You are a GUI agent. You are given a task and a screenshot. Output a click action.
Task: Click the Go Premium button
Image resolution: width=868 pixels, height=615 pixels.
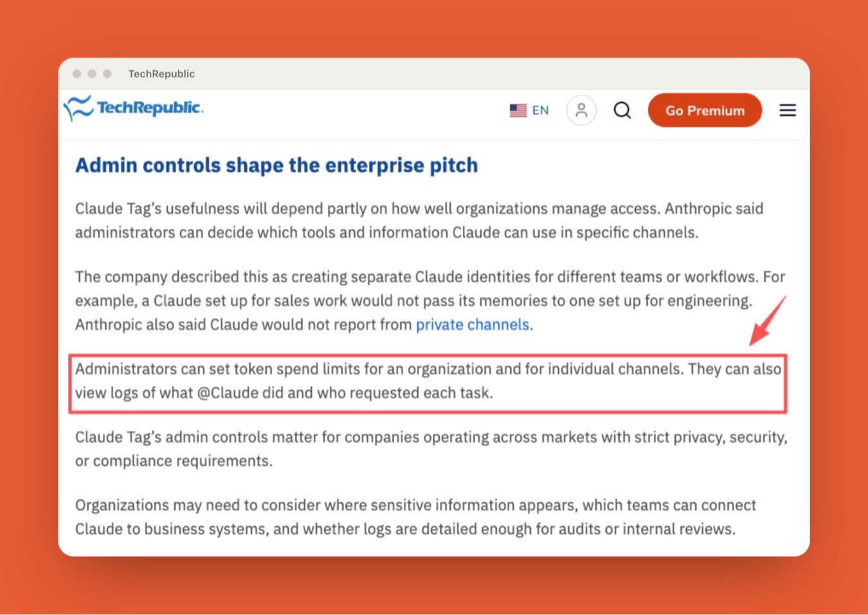pyautogui.click(x=705, y=111)
